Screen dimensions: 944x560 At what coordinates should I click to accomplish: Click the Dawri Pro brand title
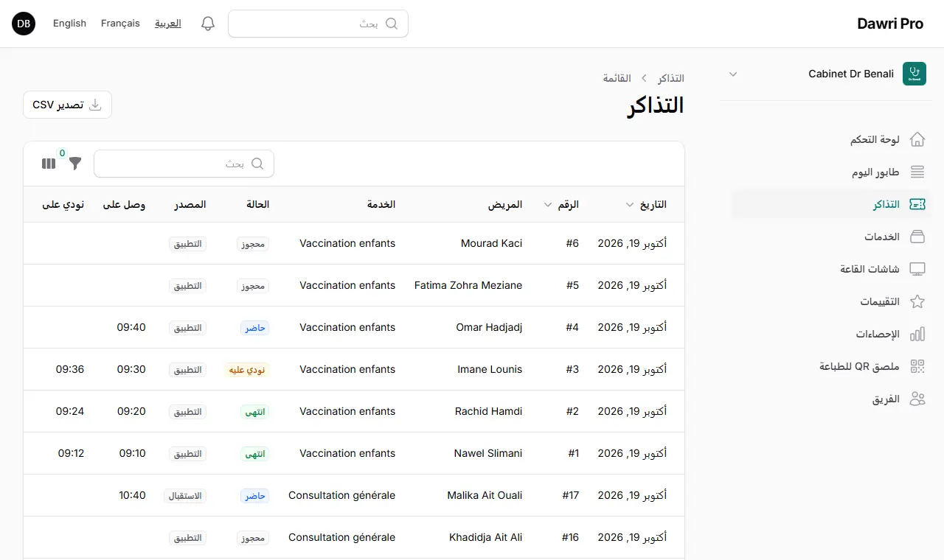(x=890, y=24)
